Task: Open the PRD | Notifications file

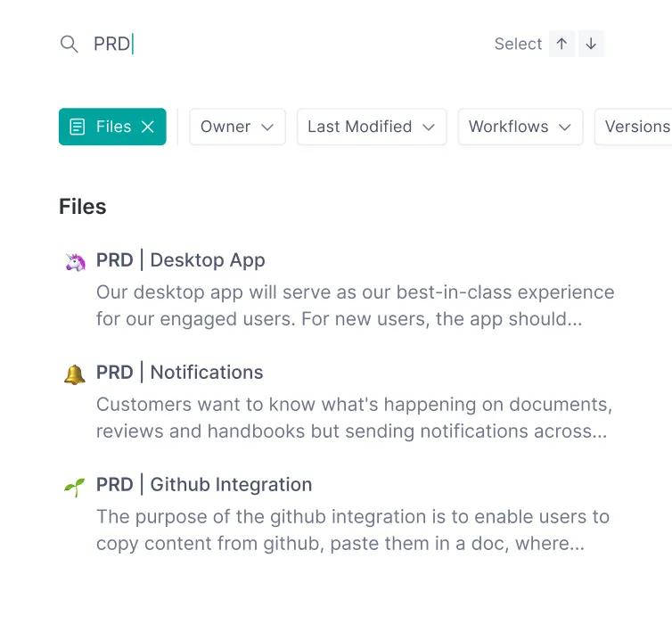Action: click(180, 373)
